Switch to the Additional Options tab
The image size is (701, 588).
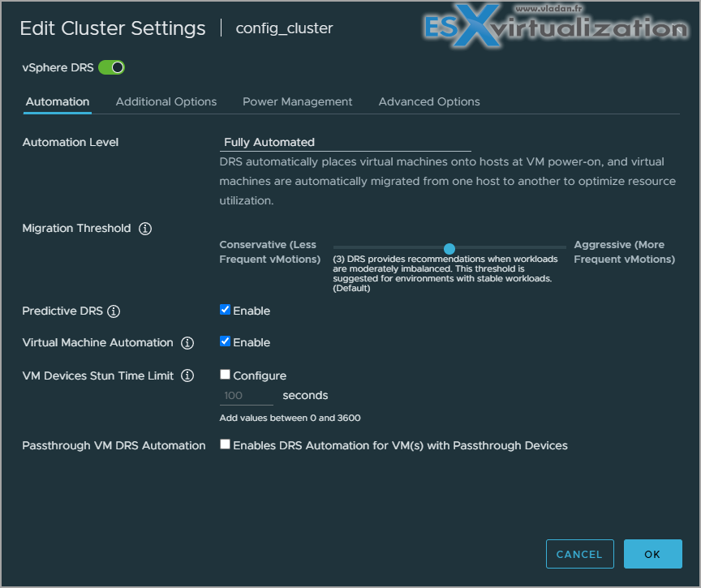[x=166, y=102]
